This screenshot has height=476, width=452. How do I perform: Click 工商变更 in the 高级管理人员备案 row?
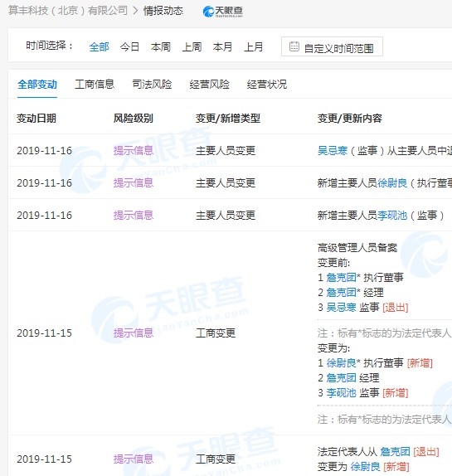coord(216,333)
